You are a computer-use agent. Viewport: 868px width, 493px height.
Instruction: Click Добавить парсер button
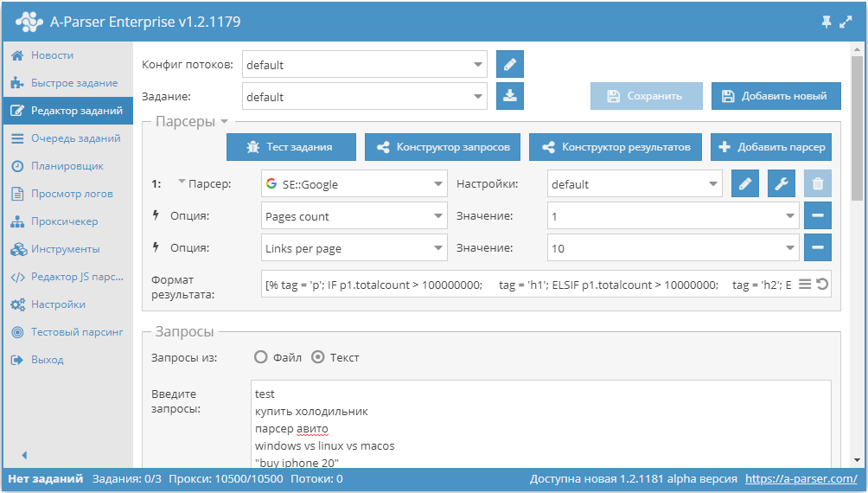point(771,147)
